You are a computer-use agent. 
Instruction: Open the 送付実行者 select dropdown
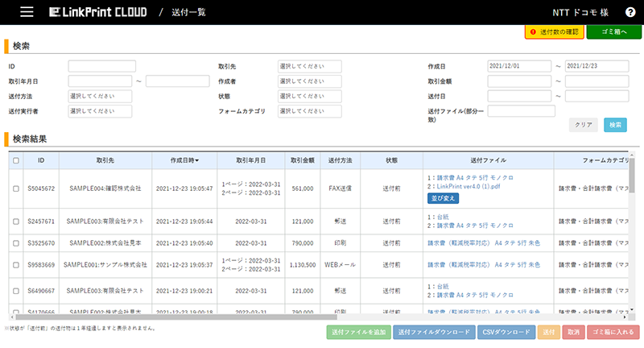pos(100,111)
